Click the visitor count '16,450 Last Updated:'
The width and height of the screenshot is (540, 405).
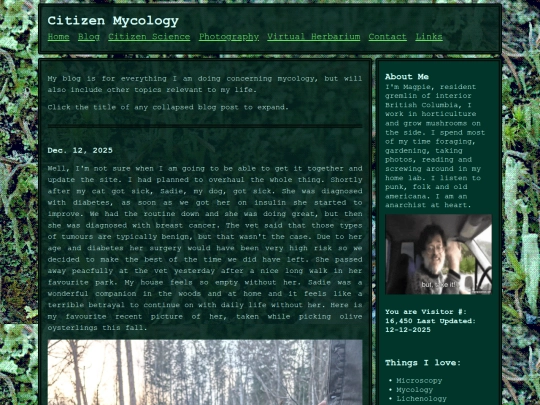430,321
